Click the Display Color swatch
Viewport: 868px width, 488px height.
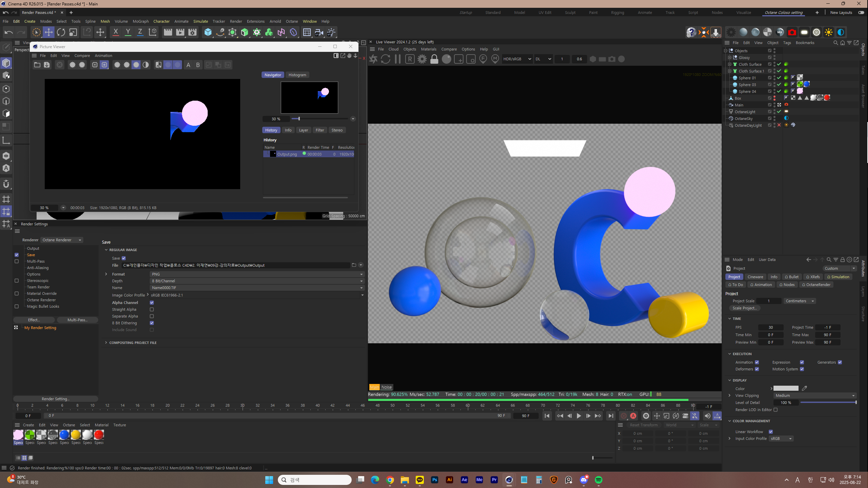tap(786, 388)
